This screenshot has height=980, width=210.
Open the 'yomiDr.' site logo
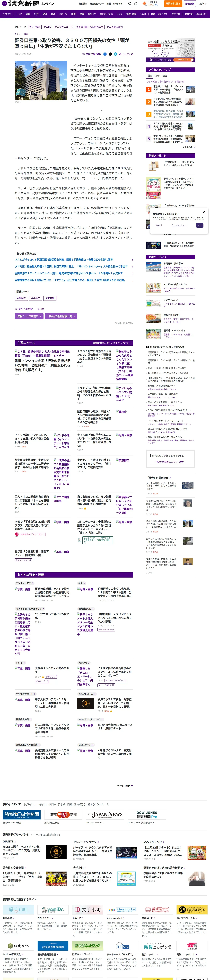point(53,910)
